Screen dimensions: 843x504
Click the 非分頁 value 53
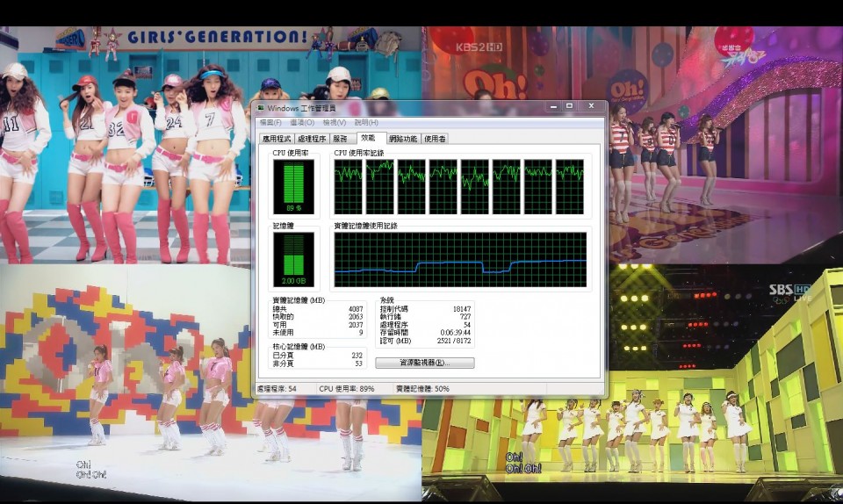pyautogui.click(x=359, y=364)
